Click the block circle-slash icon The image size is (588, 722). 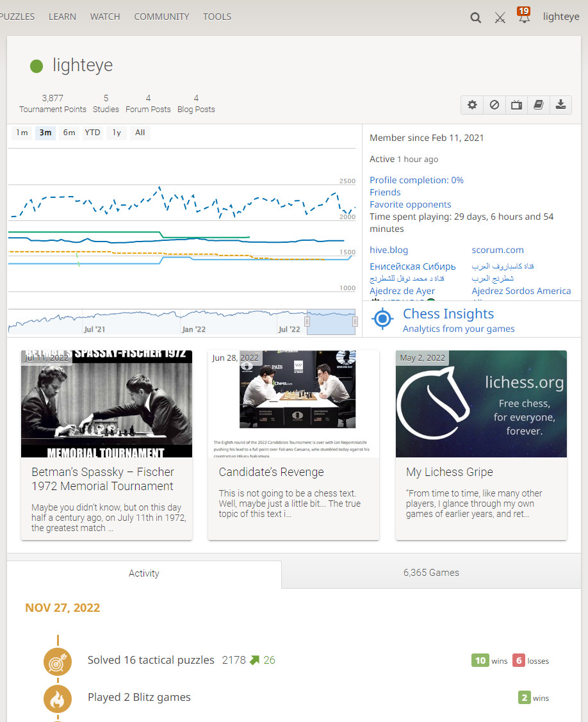(x=494, y=105)
